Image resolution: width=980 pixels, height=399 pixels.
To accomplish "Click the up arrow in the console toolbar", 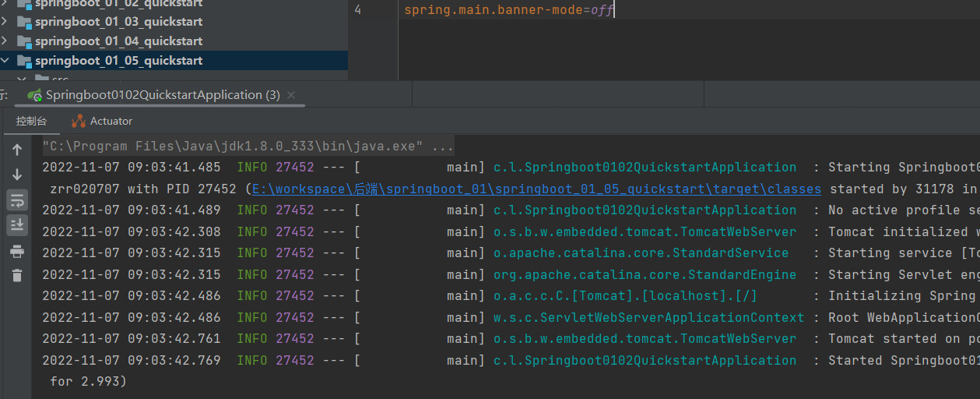I will [x=17, y=150].
